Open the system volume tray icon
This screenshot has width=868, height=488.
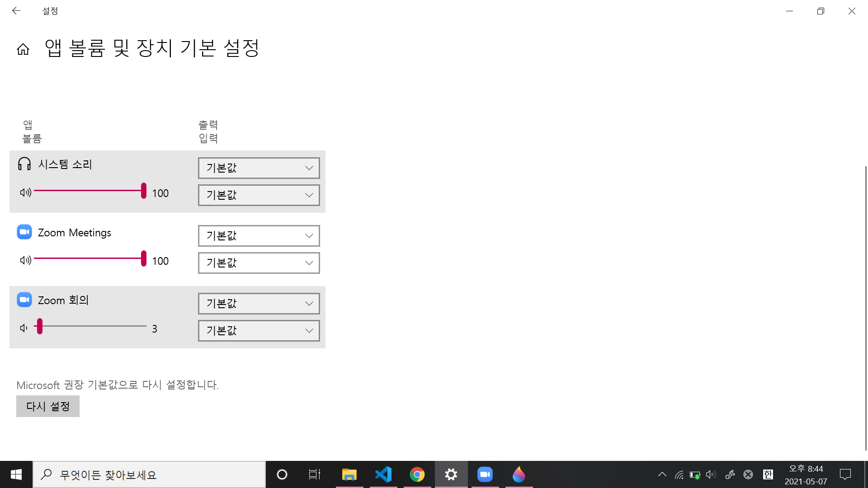[711, 474]
